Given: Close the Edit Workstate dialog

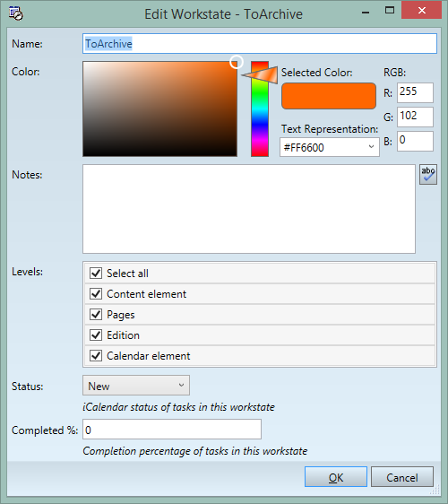Looking at the screenshot, I should tap(422, 10).
